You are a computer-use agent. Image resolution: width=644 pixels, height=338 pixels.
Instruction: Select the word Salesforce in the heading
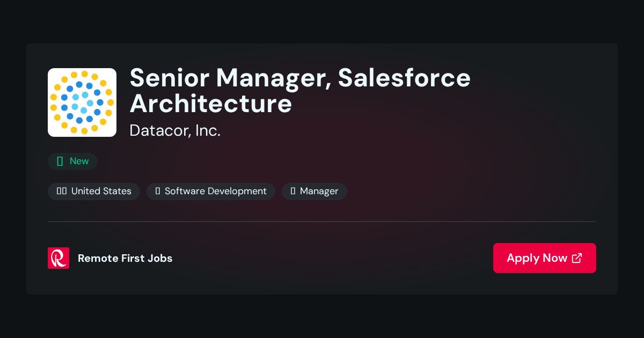404,78
